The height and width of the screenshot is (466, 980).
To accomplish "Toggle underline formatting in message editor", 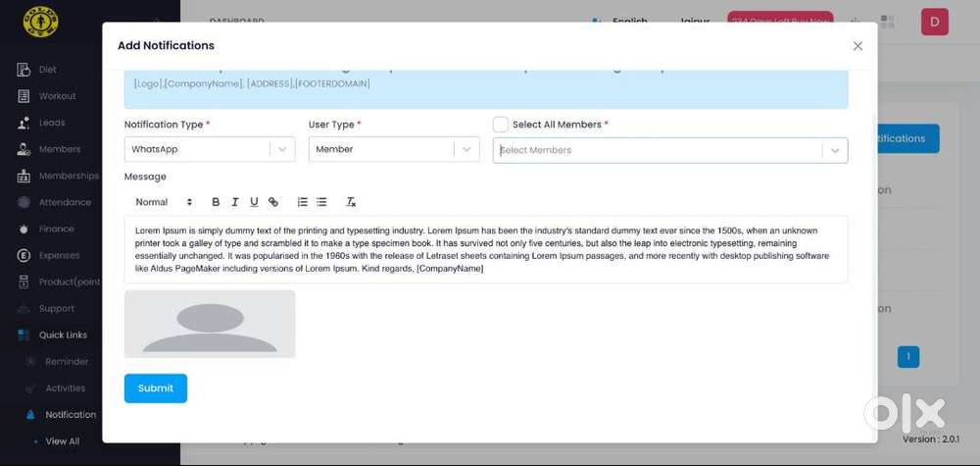I will [254, 202].
